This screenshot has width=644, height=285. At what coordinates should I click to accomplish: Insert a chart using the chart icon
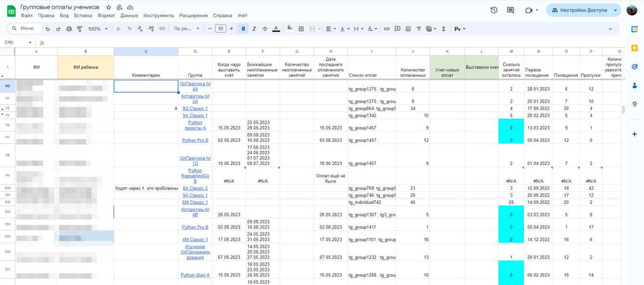[408, 29]
